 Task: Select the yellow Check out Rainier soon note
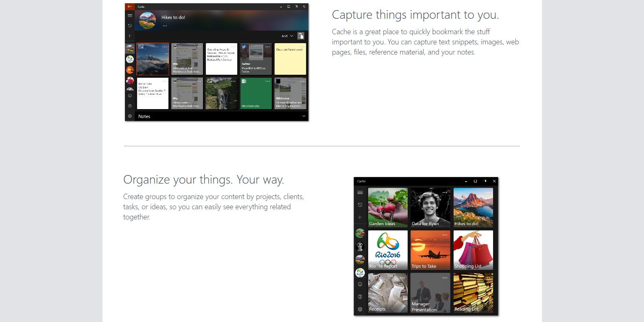[290, 59]
